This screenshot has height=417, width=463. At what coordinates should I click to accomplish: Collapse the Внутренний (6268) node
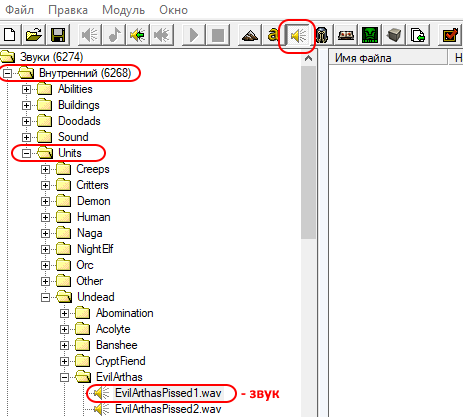pyautogui.click(x=7, y=73)
